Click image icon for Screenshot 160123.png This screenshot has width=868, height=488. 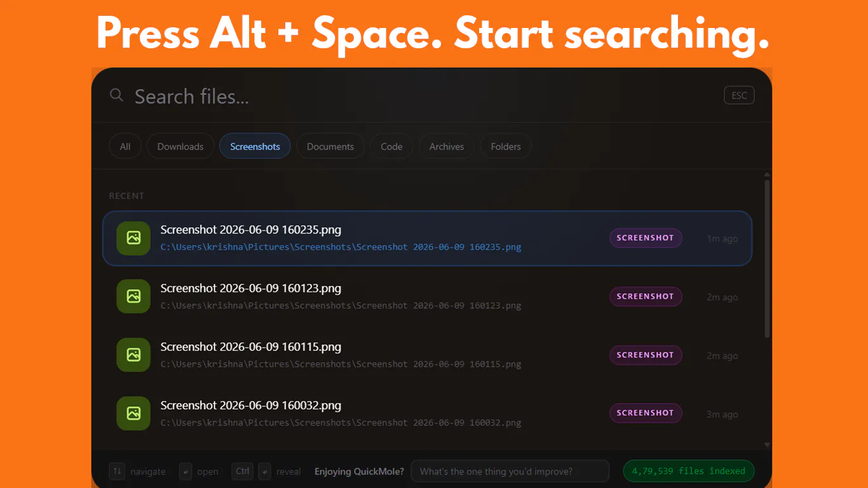pyautogui.click(x=133, y=296)
